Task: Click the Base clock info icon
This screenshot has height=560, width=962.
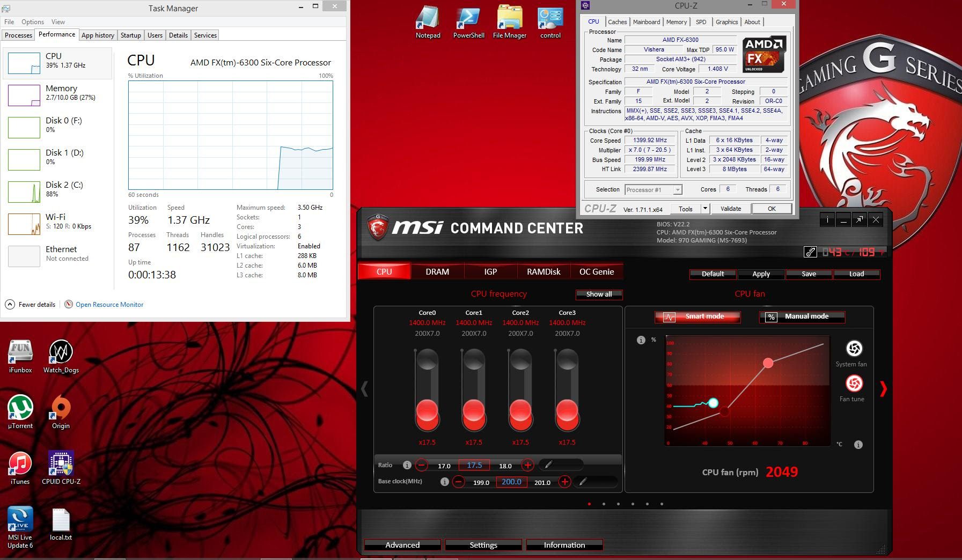Action: pyautogui.click(x=444, y=482)
